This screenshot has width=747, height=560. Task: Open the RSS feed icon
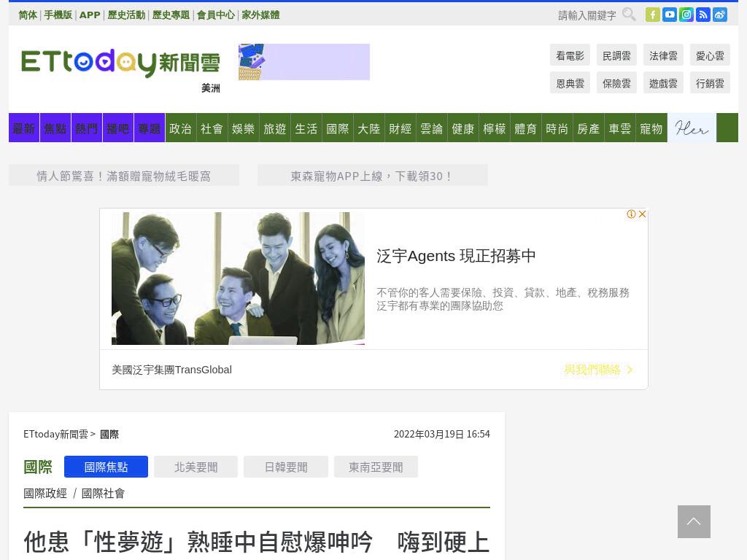tap(703, 15)
